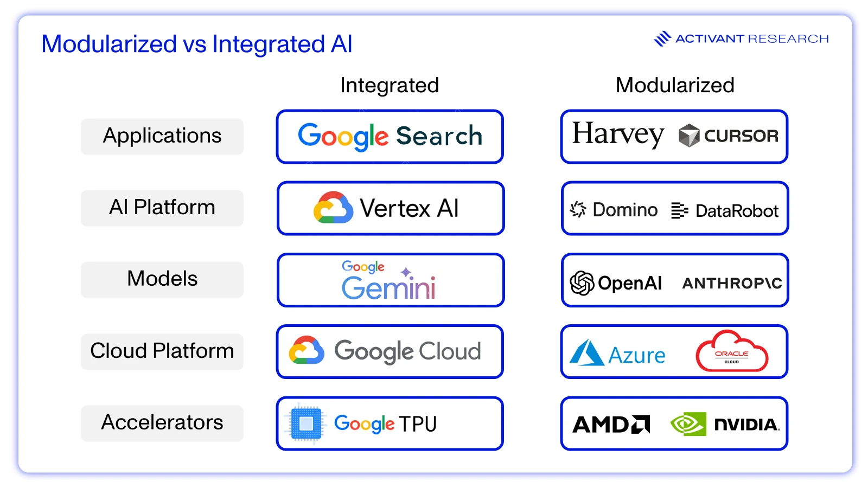Click the AMD logo
This screenshot has height=488, width=868.
coord(611,425)
